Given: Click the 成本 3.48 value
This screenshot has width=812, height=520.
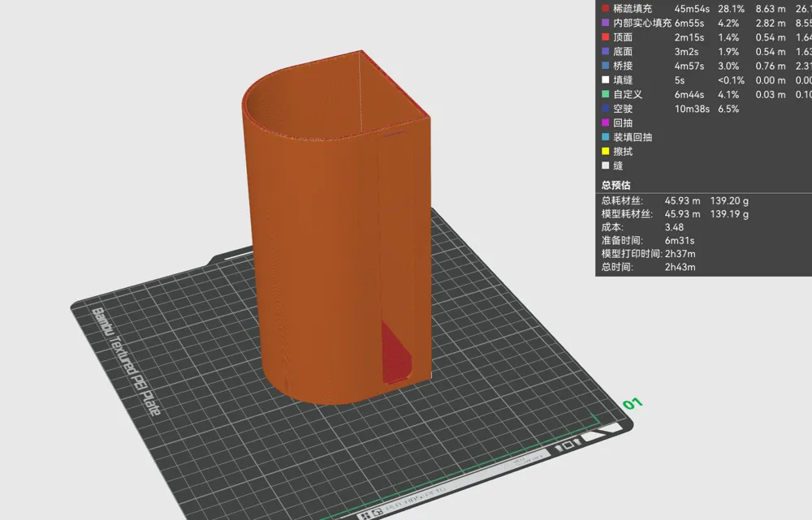Looking at the screenshot, I should (x=674, y=227).
